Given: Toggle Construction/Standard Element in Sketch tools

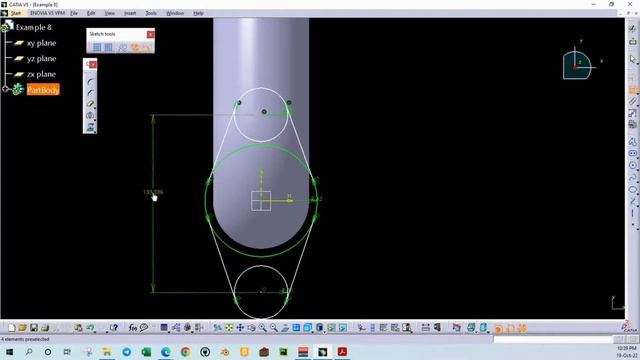Looking at the screenshot, I should point(122,47).
